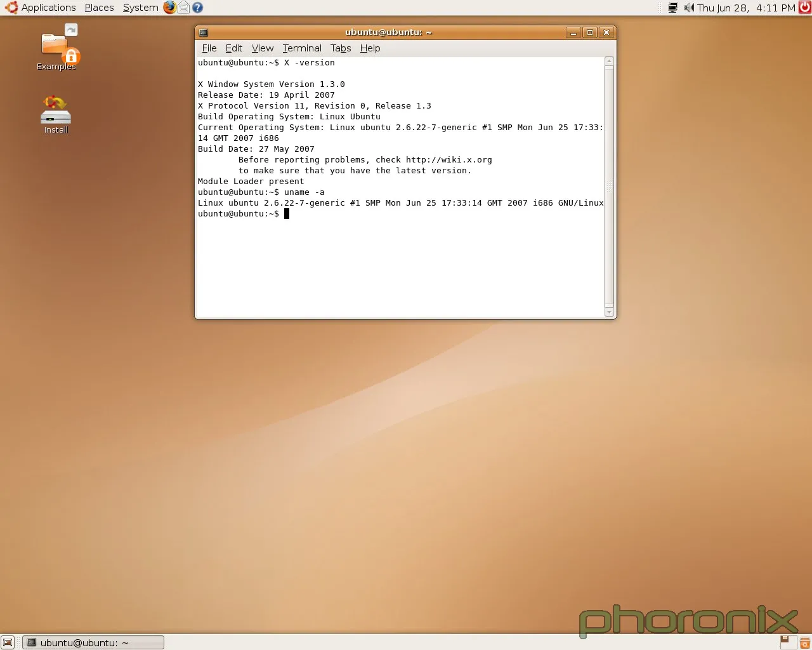Click the ubuntu@ubuntu taskbar window button
Viewport: 812px width, 650px height.
click(x=93, y=642)
